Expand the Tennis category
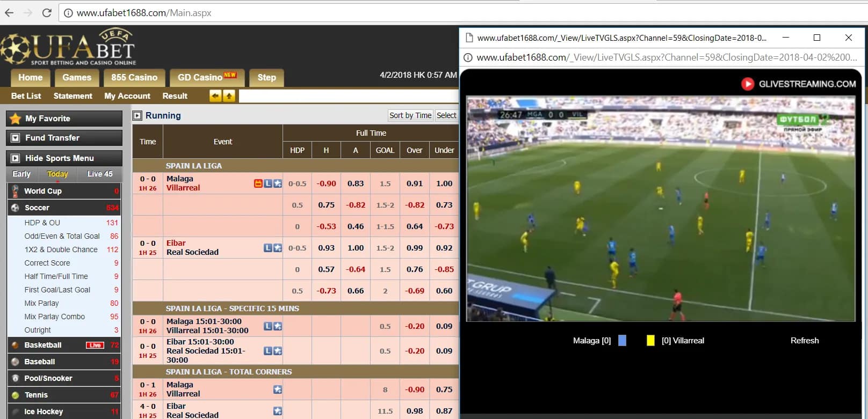 point(64,395)
